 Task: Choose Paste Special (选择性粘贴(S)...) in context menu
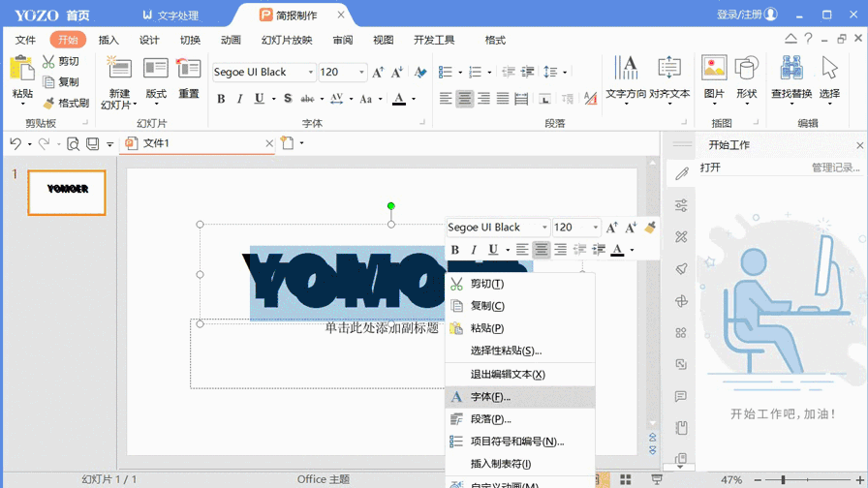coord(520,351)
